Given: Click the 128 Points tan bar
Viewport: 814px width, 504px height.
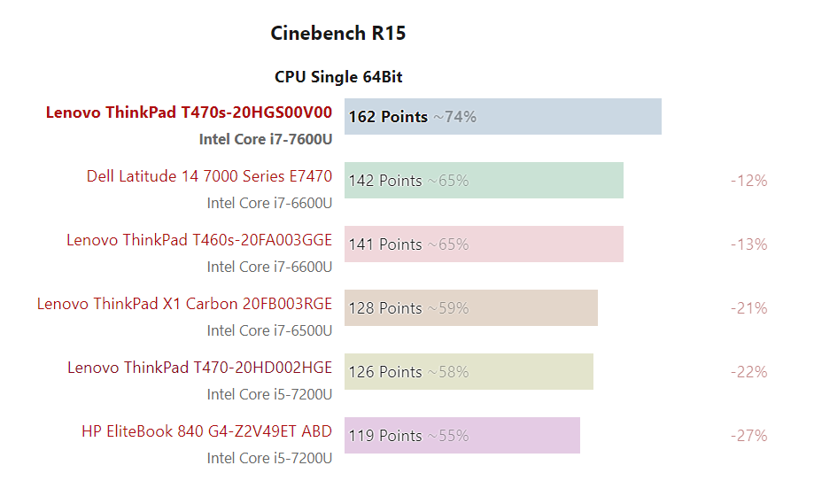Looking at the screenshot, I should click(471, 307).
